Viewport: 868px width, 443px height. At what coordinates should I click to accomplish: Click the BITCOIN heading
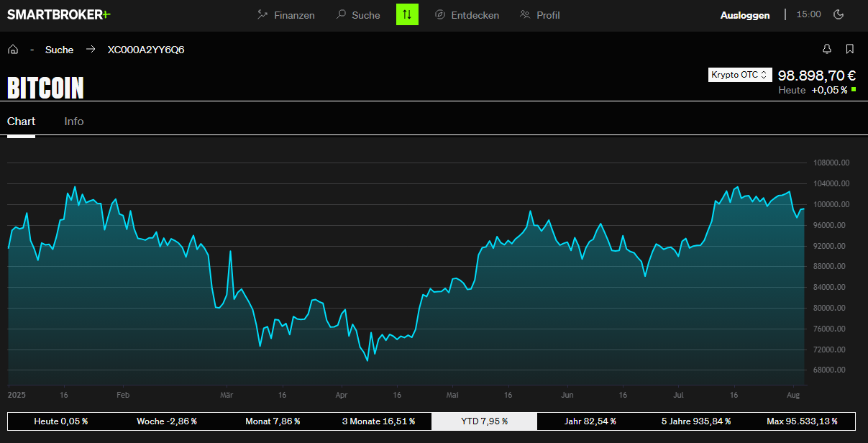click(x=45, y=88)
